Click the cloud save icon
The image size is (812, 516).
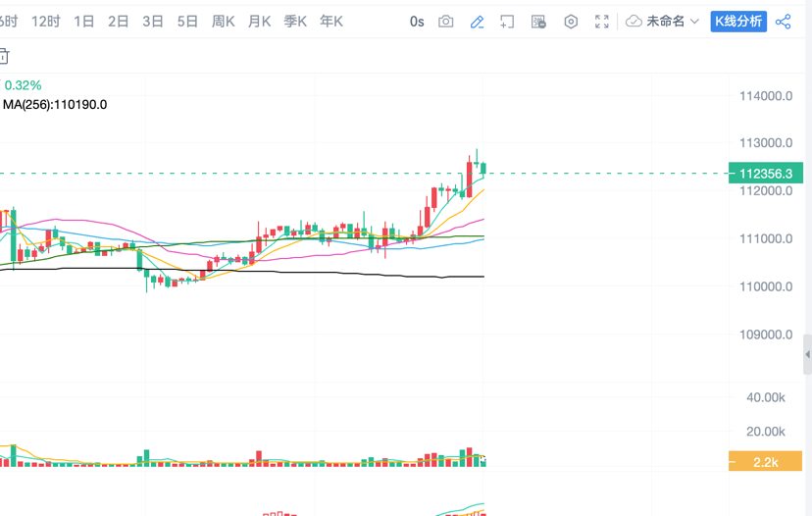pyautogui.click(x=634, y=22)
